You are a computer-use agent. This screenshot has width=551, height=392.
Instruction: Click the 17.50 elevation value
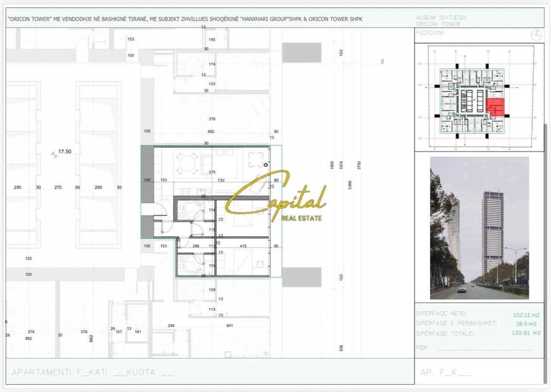click(x=65, y=151)
